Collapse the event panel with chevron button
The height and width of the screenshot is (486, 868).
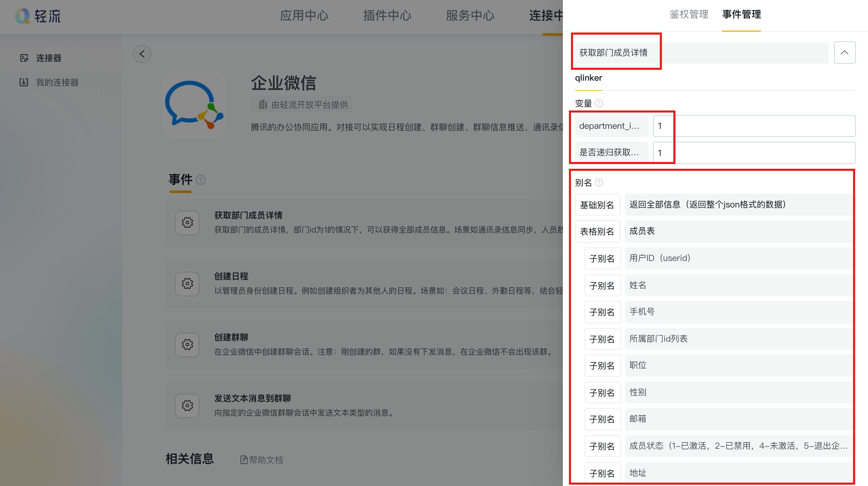[x=845, y=53]
